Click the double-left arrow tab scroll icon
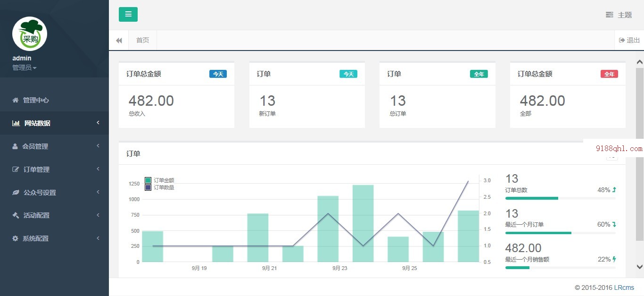This screenshot has height=296, width=644. [x=119, y=41]
